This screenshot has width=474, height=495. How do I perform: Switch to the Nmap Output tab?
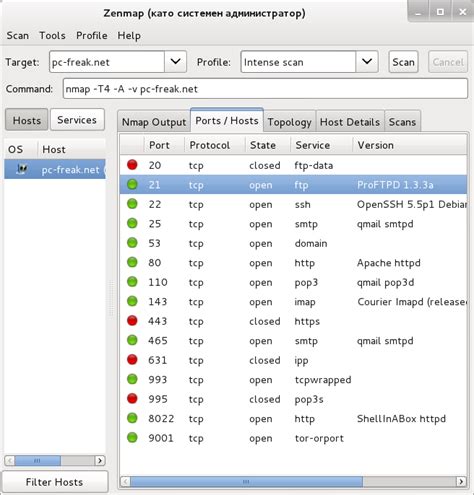[x=154, y=122]
